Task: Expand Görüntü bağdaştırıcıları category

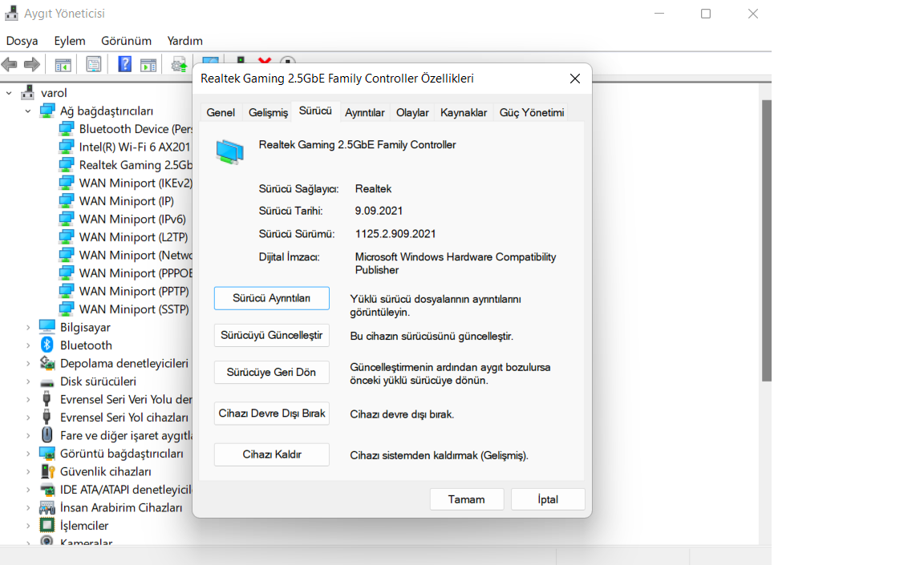Action: coord(28,454)
